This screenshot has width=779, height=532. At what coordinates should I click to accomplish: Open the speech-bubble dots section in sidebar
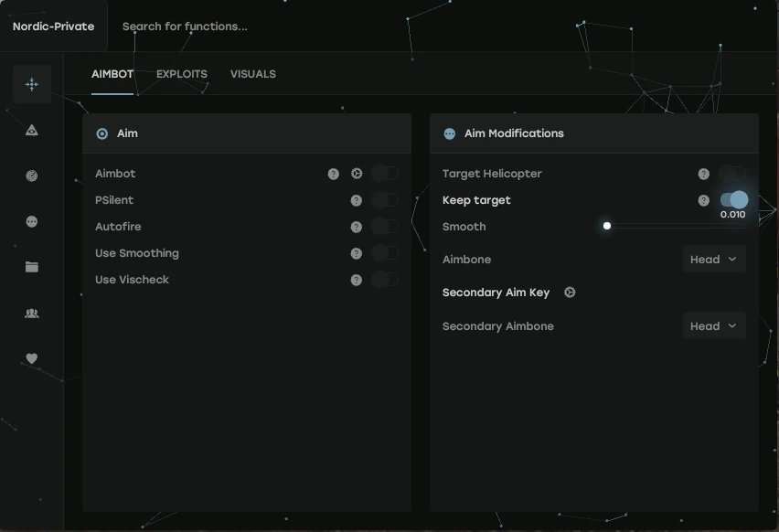coord(32,221)
